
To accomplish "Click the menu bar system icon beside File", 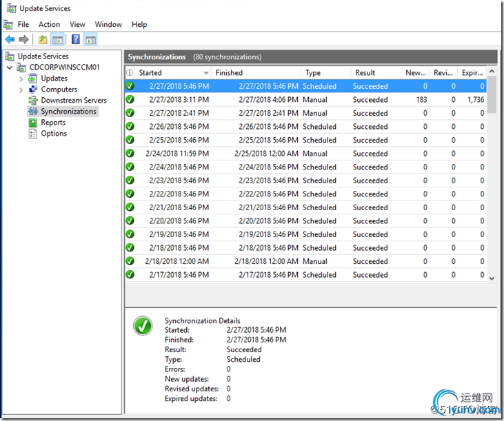I will click(x=8, y=24).
